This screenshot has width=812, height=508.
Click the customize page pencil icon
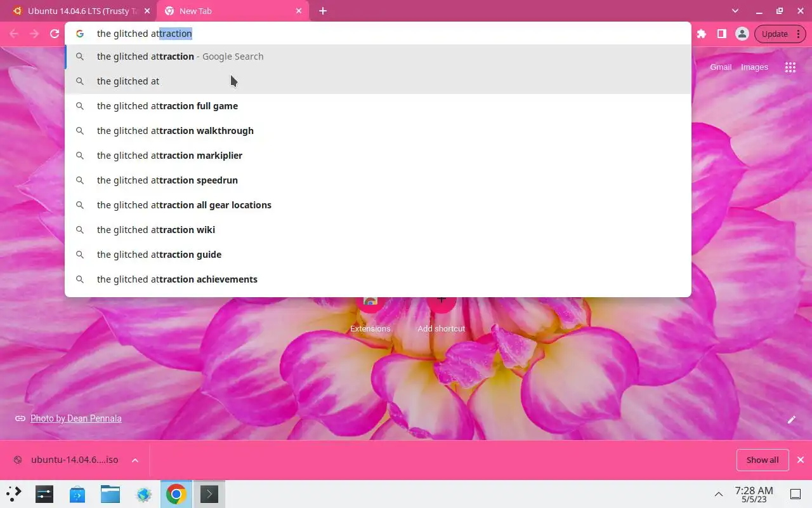point(792,420)
